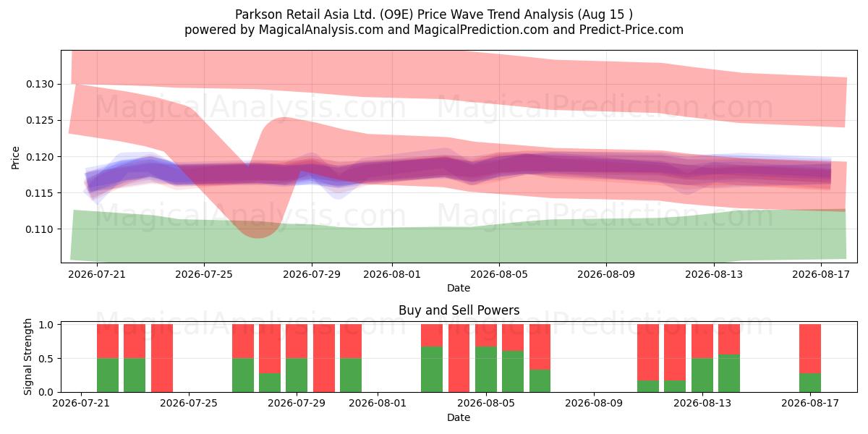Click the 2026-08-01 date tick on price chart

tap(392, 274)
